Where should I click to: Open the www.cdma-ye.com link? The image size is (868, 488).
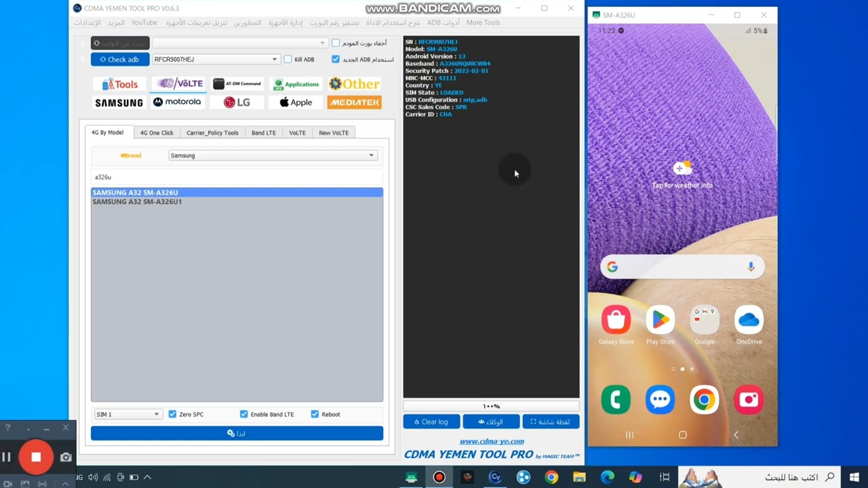click(492, 441)
